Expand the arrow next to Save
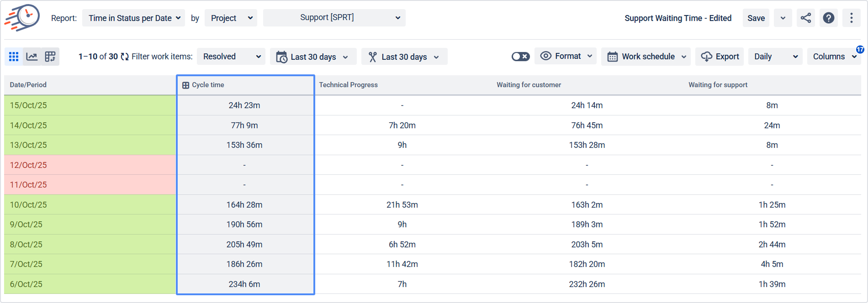868x303 pixels. point(783,18)
